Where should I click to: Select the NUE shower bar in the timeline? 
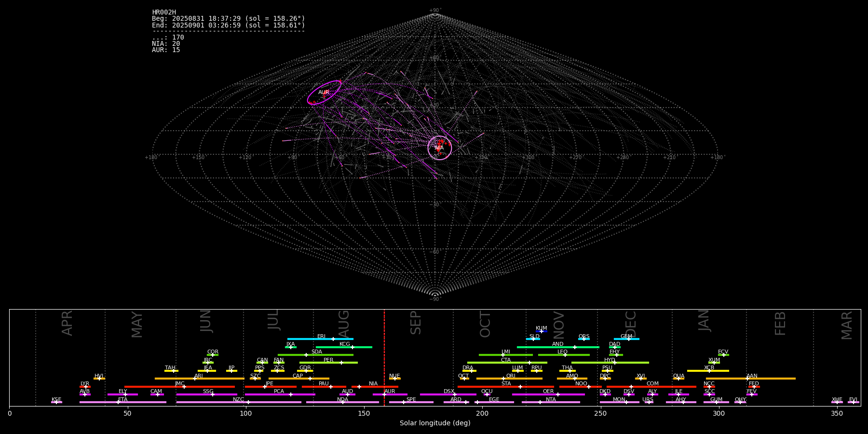click(394, 379)
